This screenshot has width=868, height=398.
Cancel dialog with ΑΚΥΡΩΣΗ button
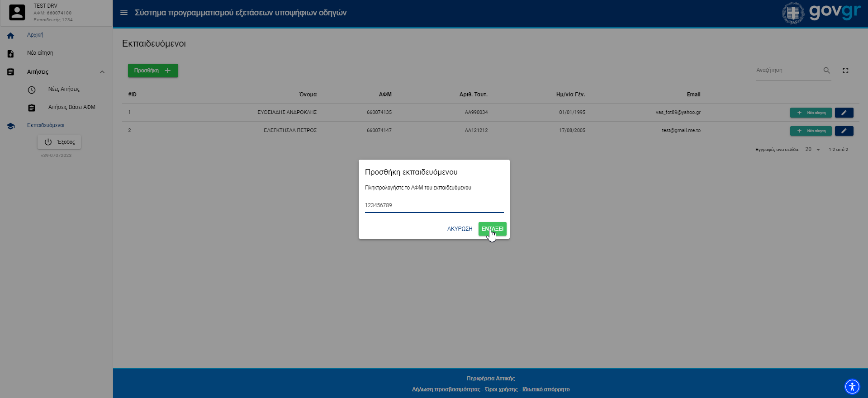click(x=460, y=229)
